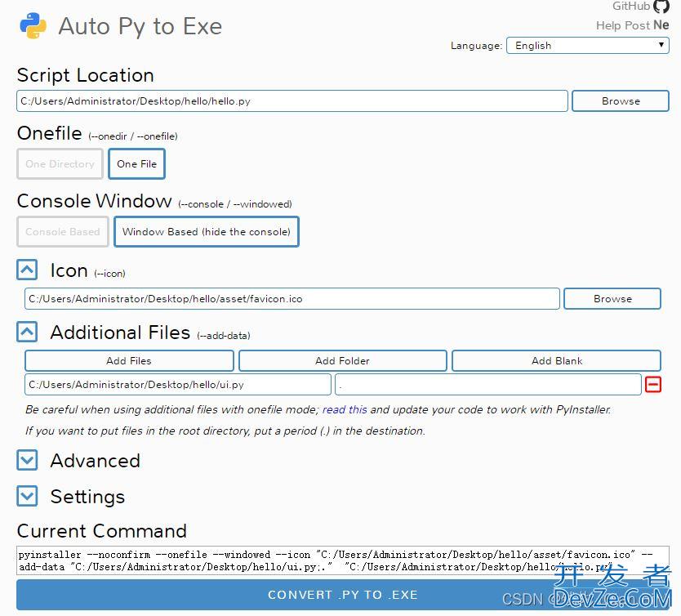
Task: Select One File mode
Action: click(137, 163)
